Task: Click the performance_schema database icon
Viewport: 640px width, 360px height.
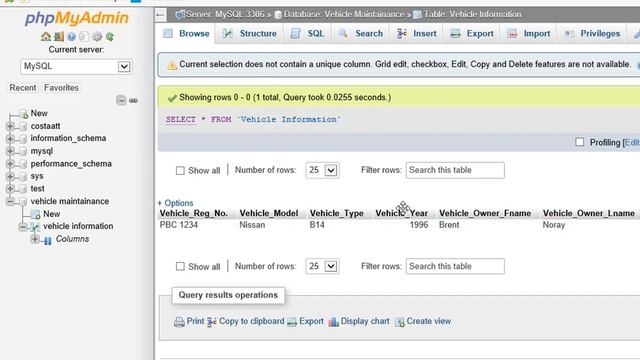Action: tap(23, 164)
